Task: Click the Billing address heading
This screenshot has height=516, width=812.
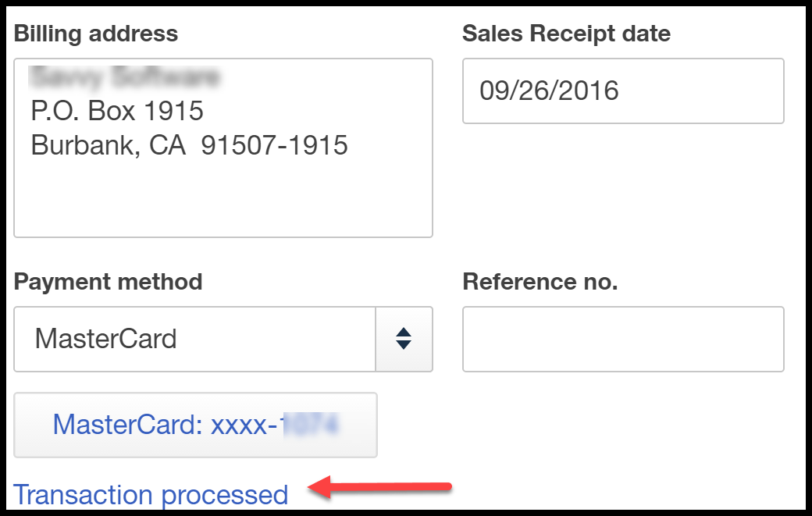Action: tap(95, 33)
